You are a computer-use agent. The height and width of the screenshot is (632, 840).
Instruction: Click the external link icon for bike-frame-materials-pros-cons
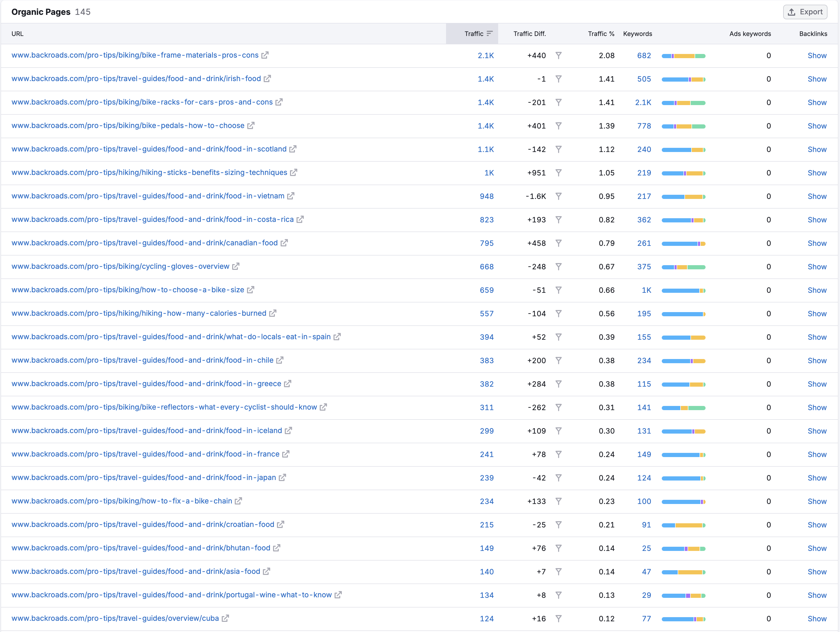265,55
